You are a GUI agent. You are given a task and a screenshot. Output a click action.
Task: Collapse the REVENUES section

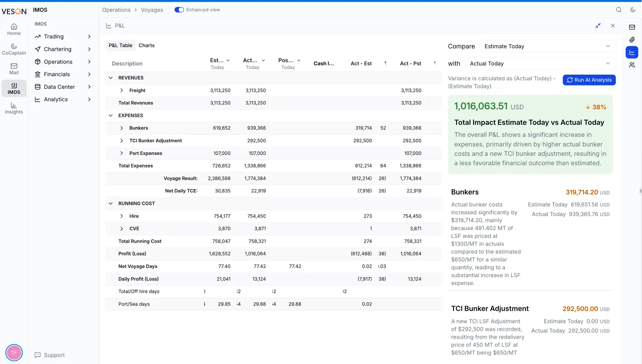[110, 78]
